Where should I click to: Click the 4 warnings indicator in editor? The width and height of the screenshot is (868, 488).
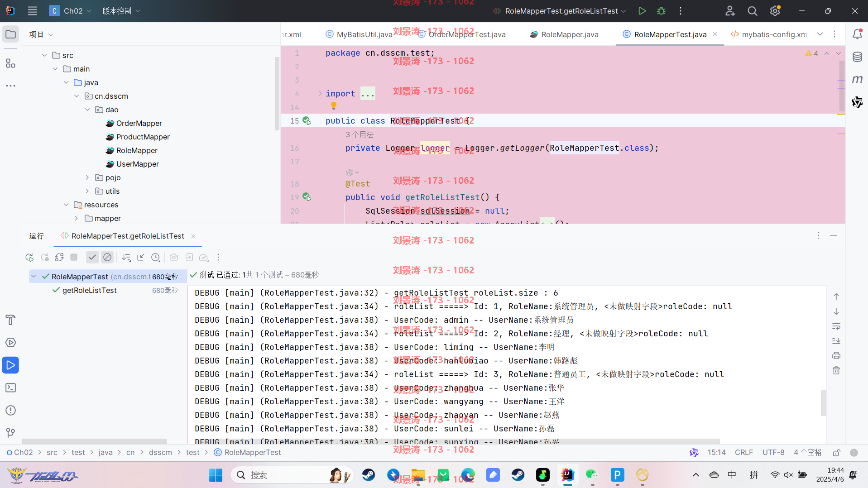tap(812, 53)
